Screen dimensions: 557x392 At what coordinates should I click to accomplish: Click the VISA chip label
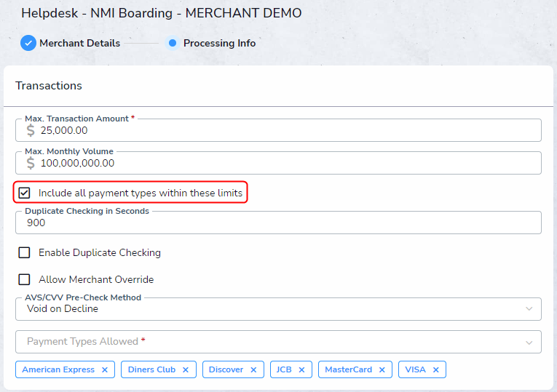pyautogui.click(x=415, y=369)
